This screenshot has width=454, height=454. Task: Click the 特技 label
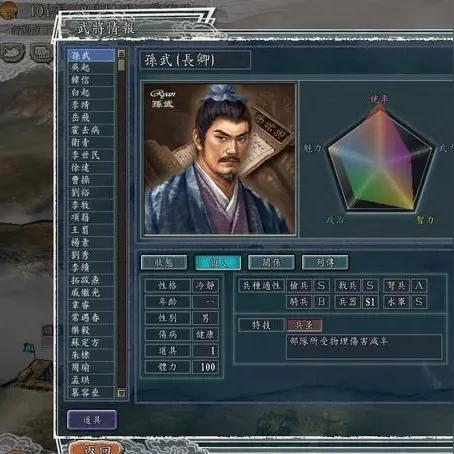tap(261, 325)
